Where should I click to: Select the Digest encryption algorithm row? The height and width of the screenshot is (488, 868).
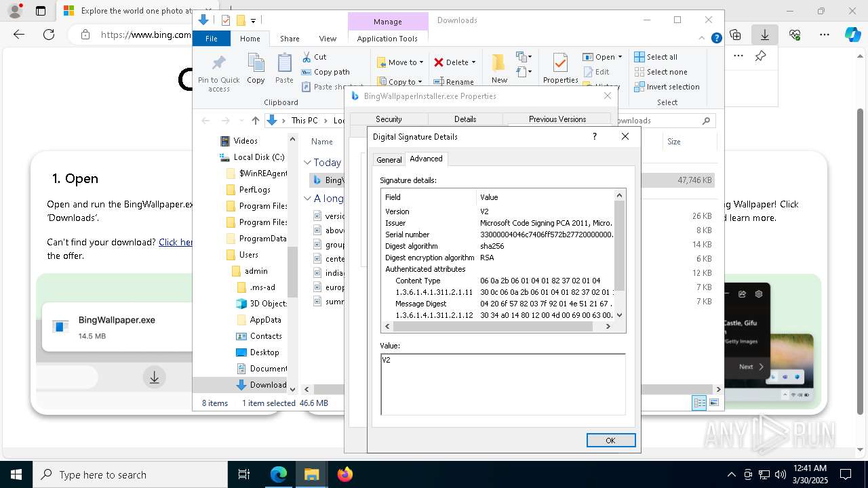(x=498, y=258)
